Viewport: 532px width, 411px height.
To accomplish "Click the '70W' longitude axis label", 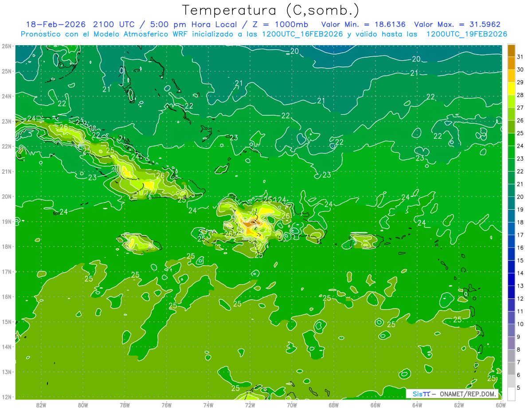I will point(292,405).
